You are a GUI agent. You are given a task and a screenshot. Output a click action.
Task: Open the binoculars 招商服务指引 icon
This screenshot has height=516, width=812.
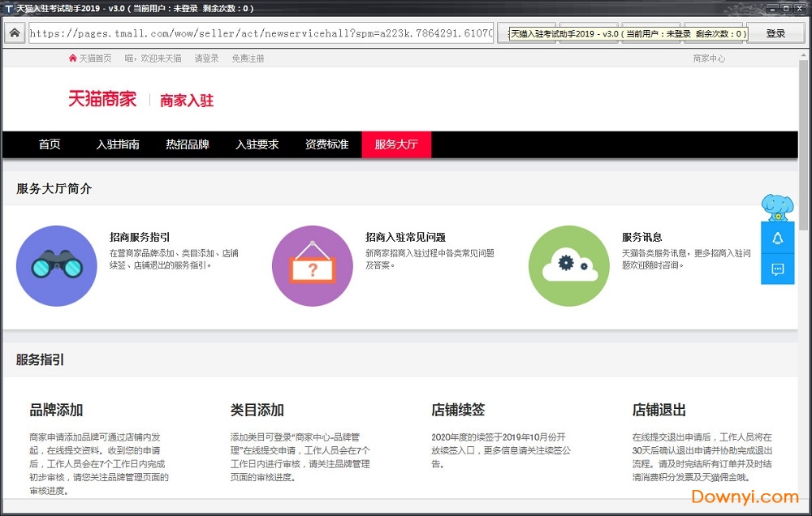coord(56,266)
